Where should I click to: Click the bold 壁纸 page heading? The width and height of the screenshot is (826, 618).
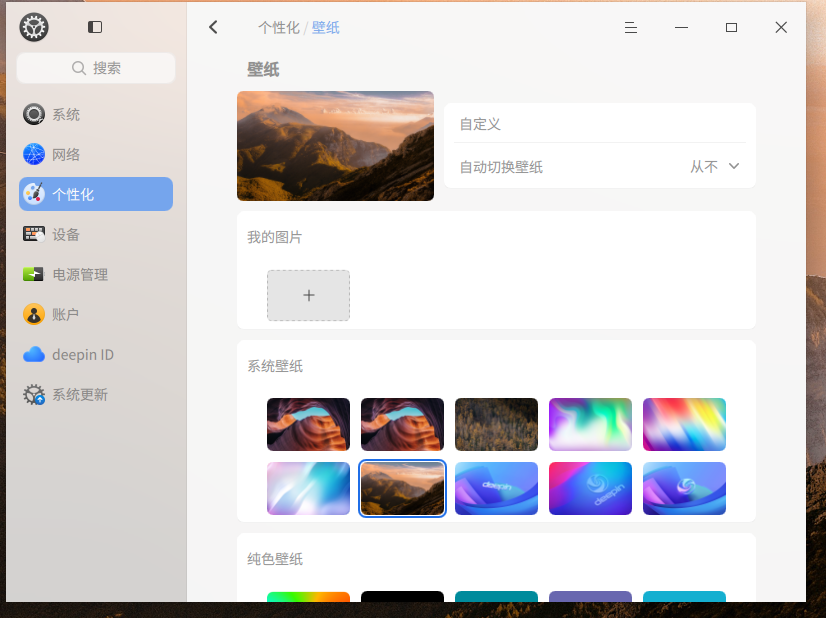coord(263,70)
